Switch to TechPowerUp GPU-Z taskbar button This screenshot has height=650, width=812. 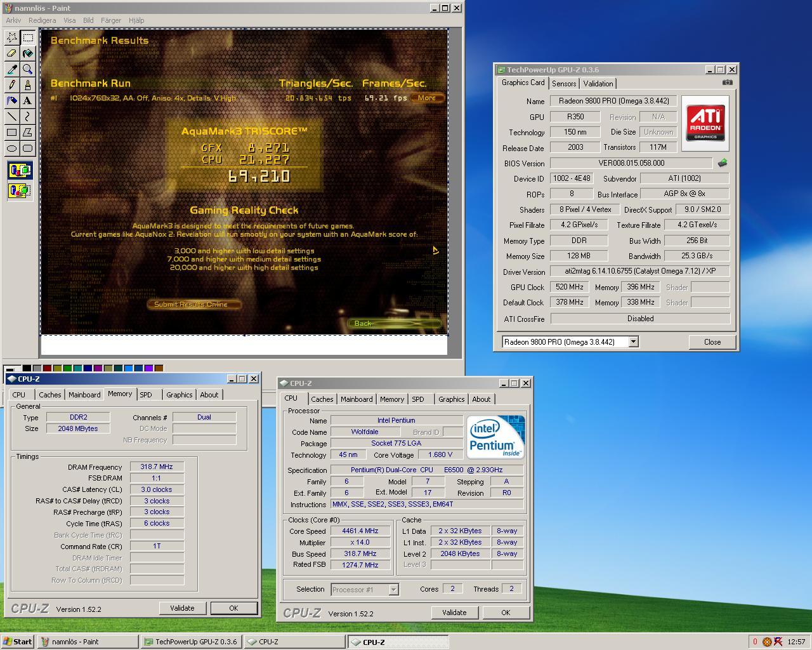(x=191, y=642)
